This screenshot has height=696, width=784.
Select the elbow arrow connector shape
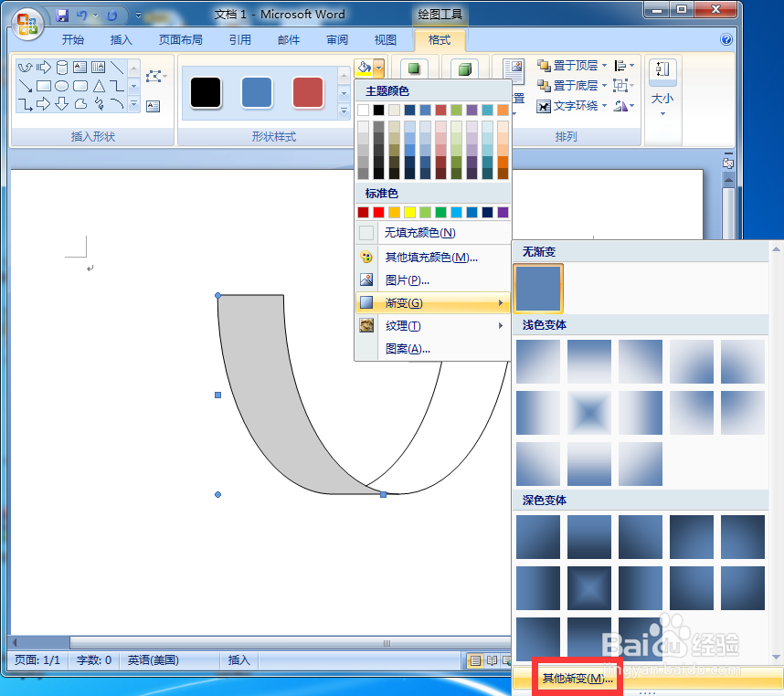point(25,104)
